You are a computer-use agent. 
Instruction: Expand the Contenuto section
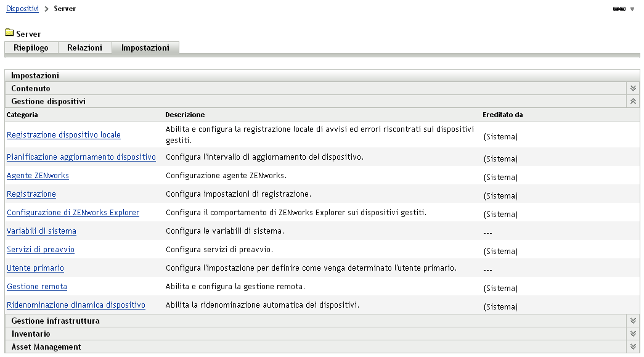coord(632,88)
